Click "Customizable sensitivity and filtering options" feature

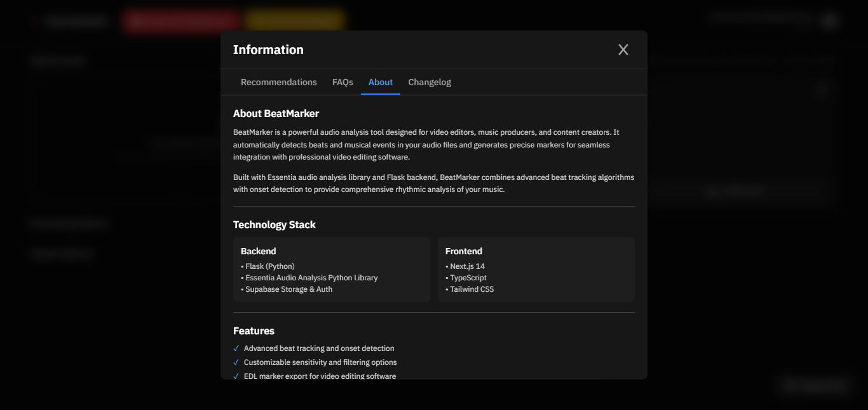point(320,362)
